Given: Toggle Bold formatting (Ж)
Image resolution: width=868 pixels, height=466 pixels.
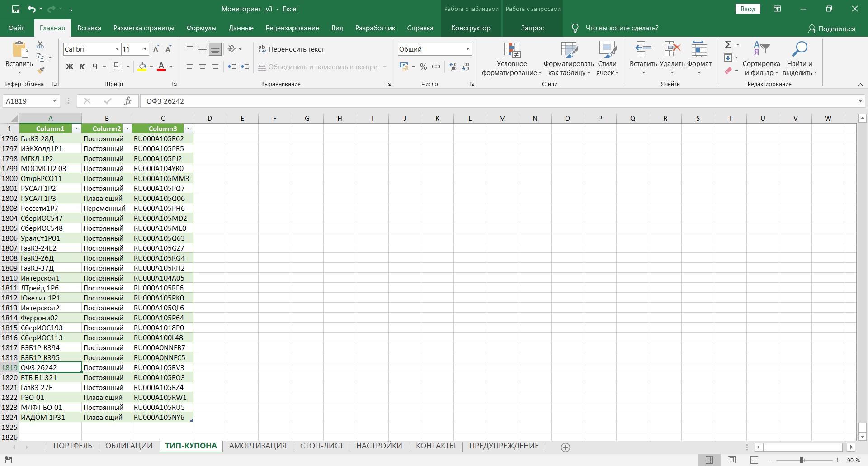Looking at the screenshot, I should [70, 67].
